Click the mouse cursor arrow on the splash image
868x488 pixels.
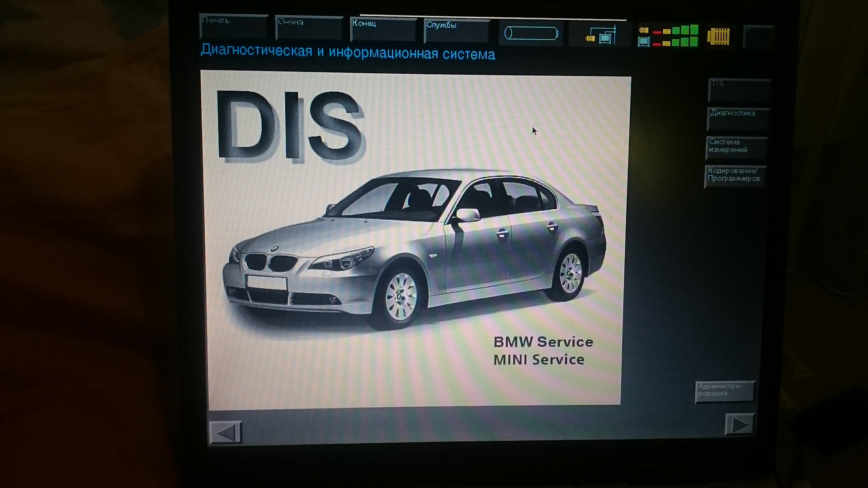click(x=534, y=131)
